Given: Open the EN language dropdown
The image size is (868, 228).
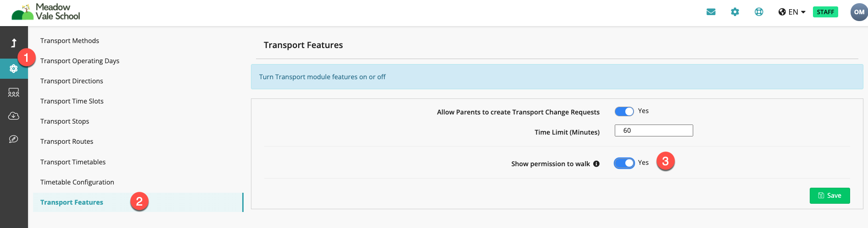Looking at the screenshot, I should pyautogui.click(x=792, y=12).
